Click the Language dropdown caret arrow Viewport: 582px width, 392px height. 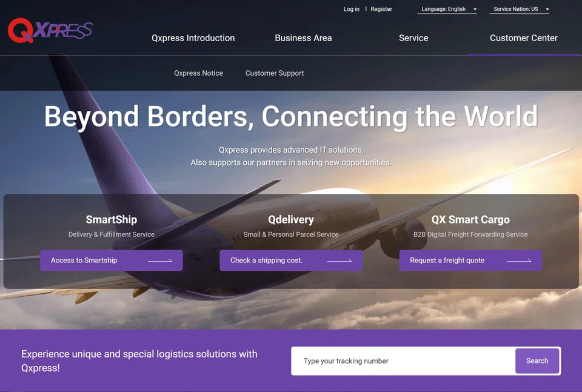pos(475,9)
